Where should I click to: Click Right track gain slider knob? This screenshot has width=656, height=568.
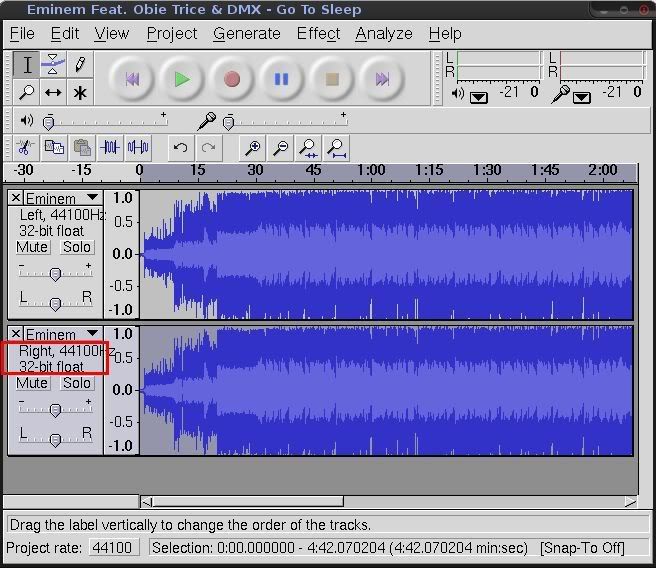(x=55, y=410)
